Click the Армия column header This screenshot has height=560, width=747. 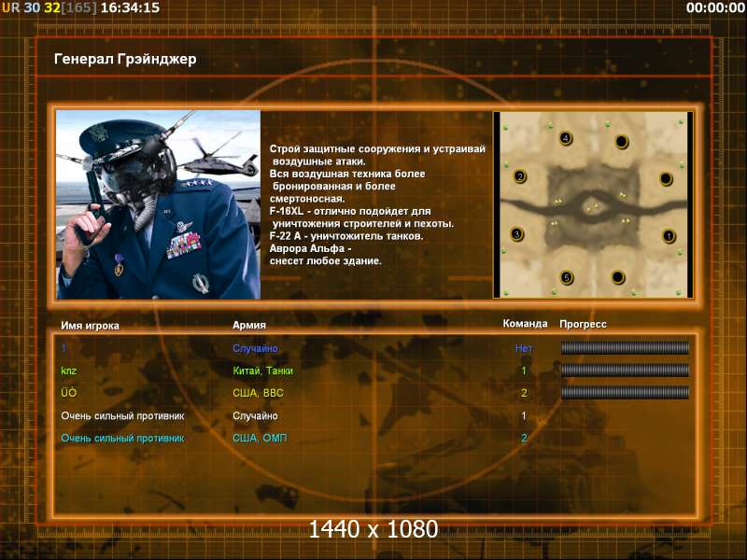248,325
